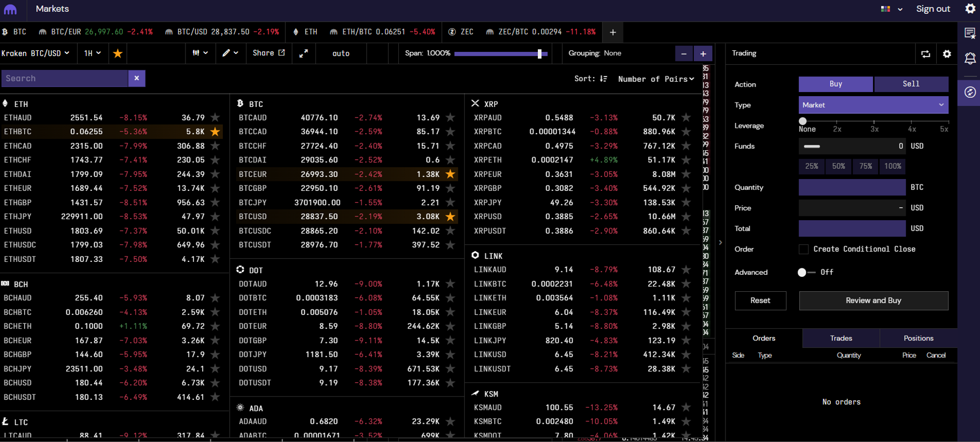Click the Quantity input field
The width and height of the screenshot is (980, 442).
point(852,187)
